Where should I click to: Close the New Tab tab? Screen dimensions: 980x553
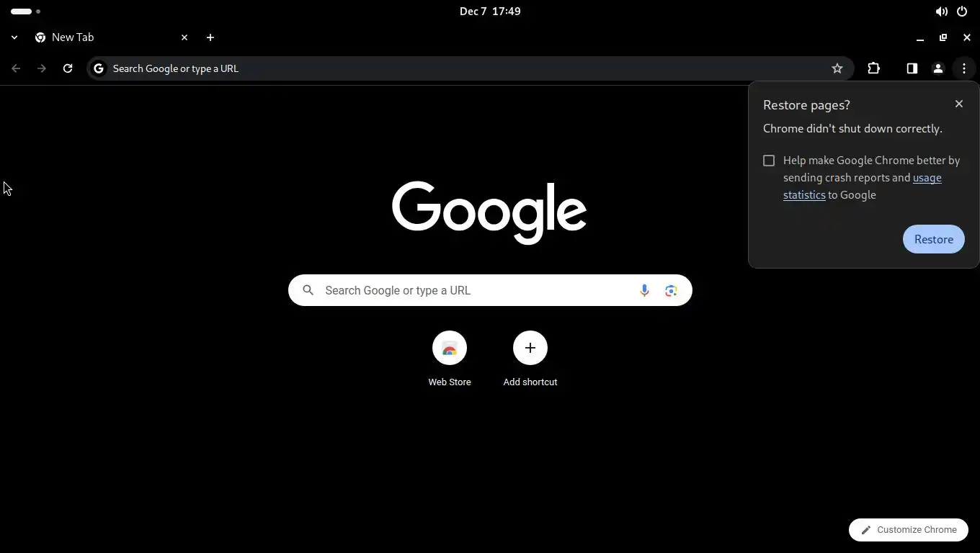point(184,37)
